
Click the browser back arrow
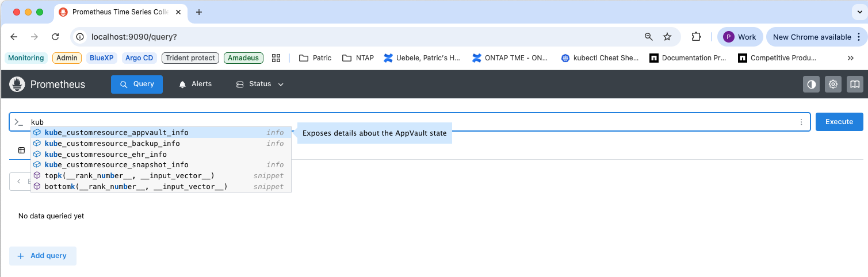click(x=14, y=37)
